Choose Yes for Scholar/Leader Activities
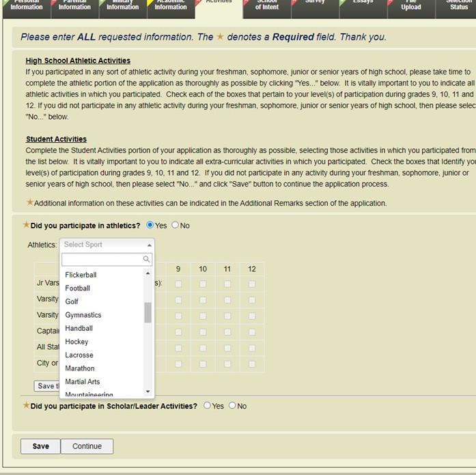Screen dimensions: 476x475 [208, 406]
